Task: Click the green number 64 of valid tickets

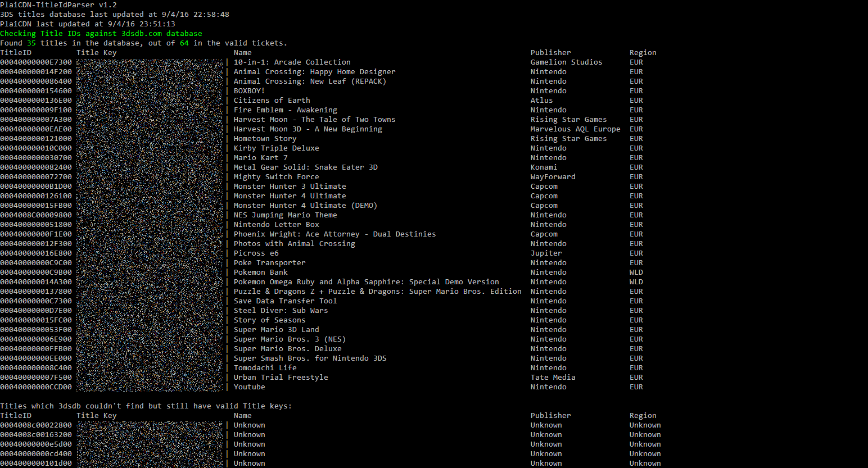Action: point(184,43)
